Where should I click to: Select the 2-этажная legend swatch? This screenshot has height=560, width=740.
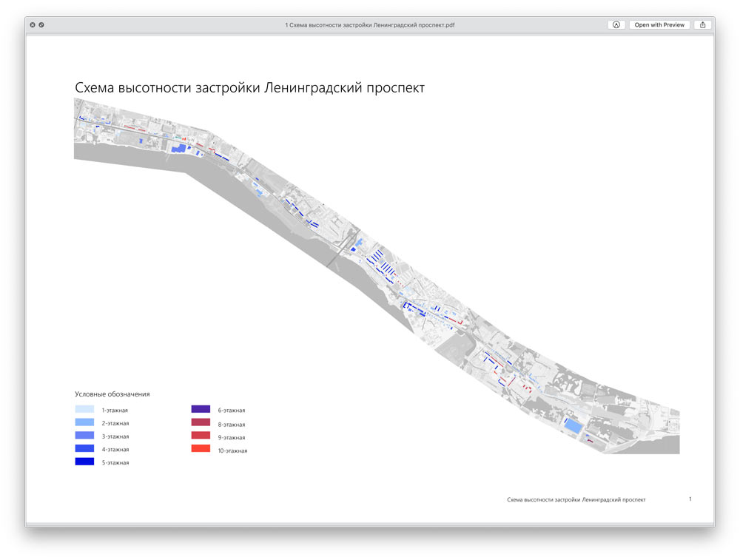click(84, 422)
